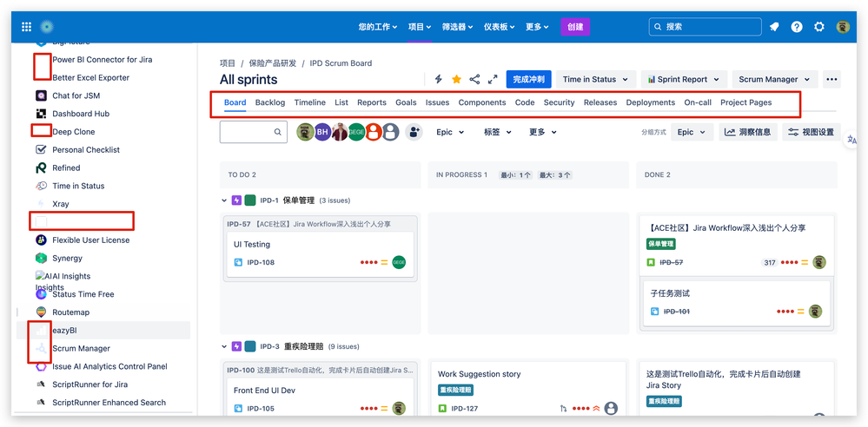
Task: Open the Time in Status dropdown button
Action: (596, 79)
